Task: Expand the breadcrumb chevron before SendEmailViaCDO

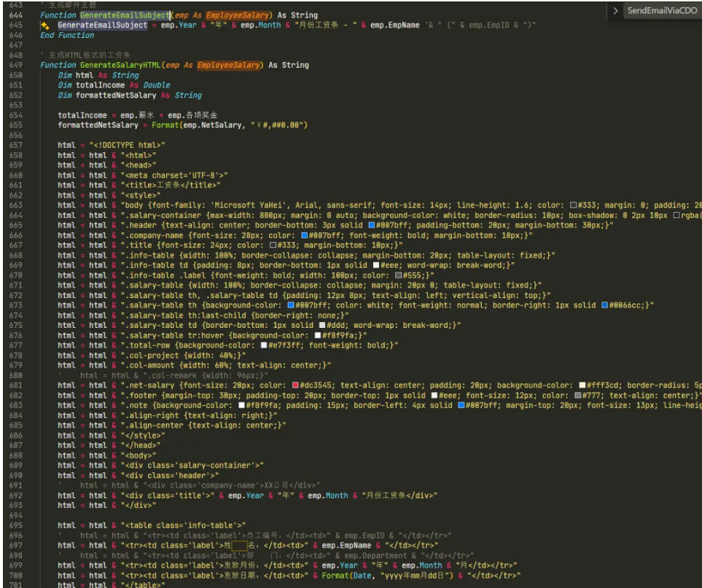Action: (x=615, y=10)
